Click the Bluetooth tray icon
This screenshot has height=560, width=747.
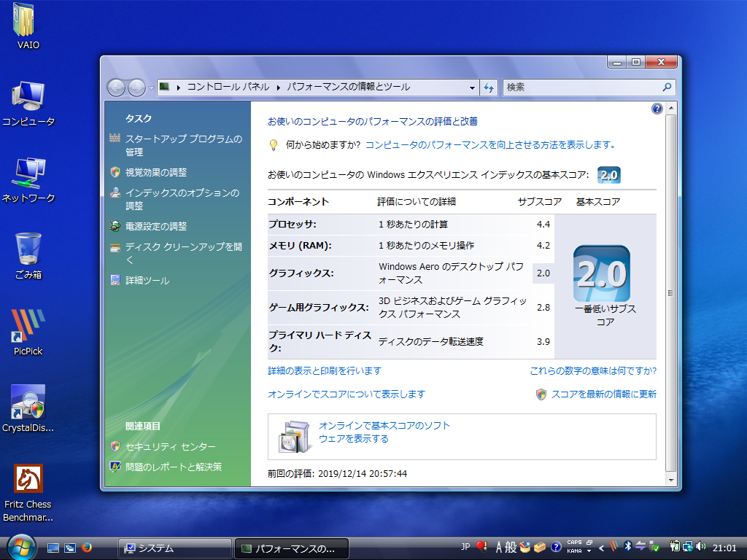click(x=628, y=547)
